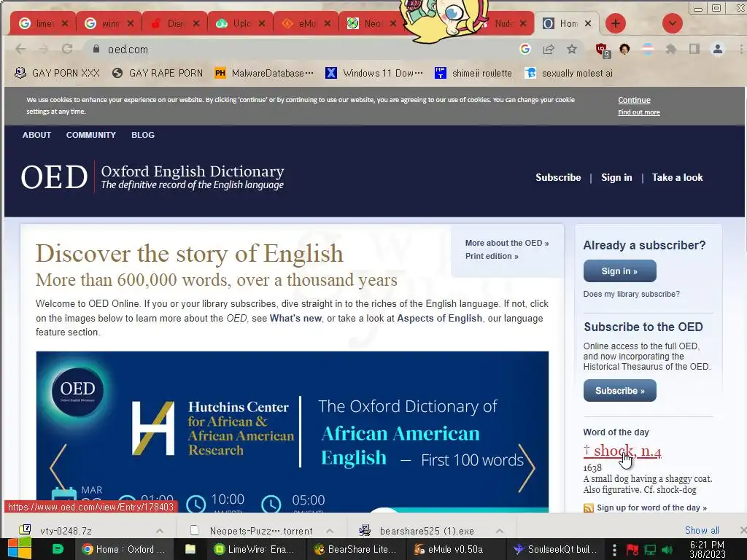
Task: Switch to the 'eMul' tab
Action: tap(306, 23)
